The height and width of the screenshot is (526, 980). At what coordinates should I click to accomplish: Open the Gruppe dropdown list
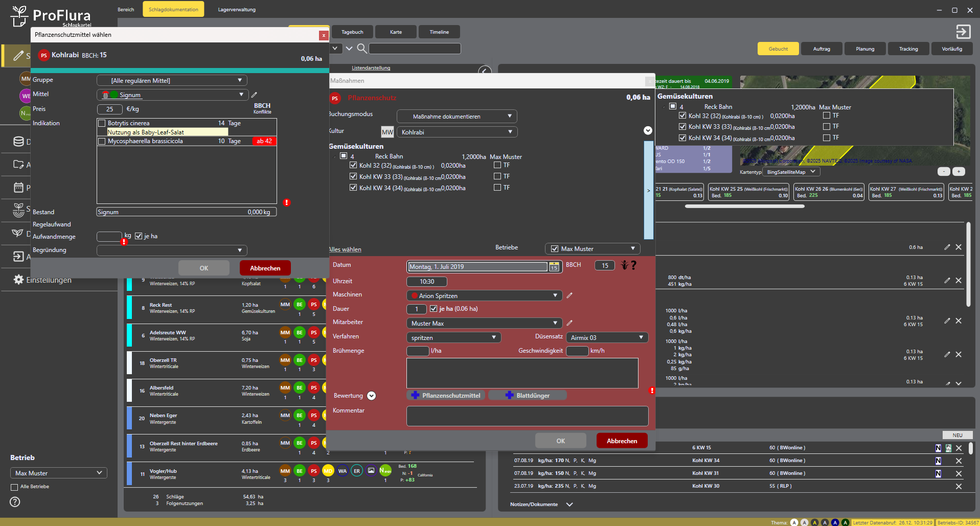coord(172,80)
